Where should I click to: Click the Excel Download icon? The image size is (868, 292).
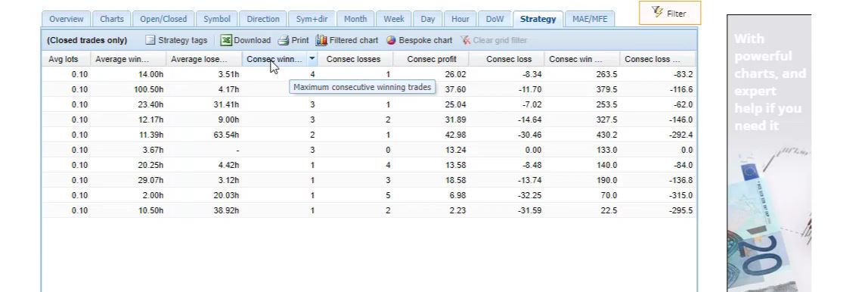click(226, 40)
